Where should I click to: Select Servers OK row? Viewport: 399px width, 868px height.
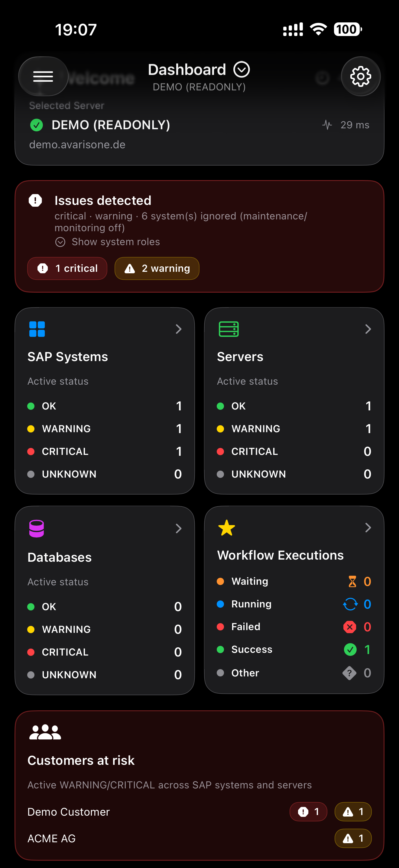[x=294, y=406]
